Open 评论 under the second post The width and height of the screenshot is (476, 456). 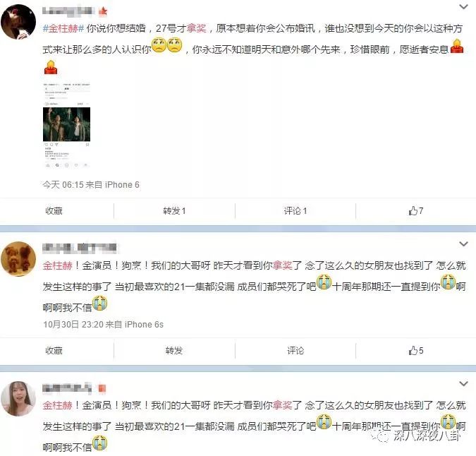click(295, 350)
